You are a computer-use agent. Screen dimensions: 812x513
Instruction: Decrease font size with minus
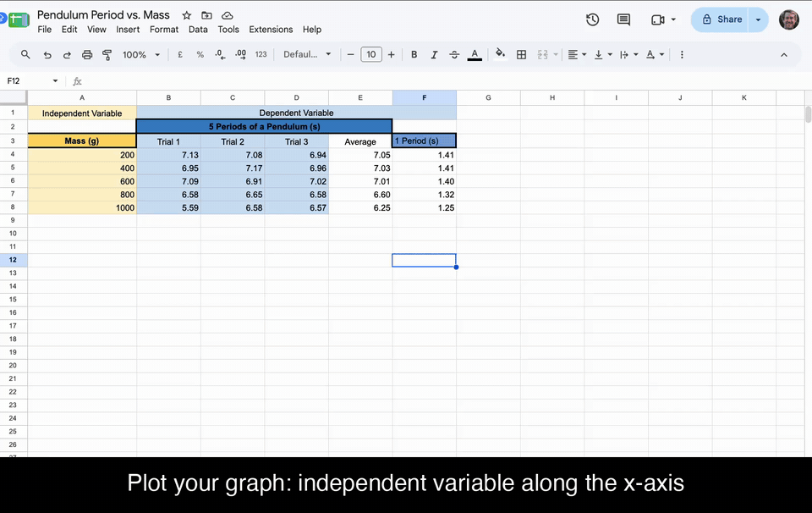[350, 54]
